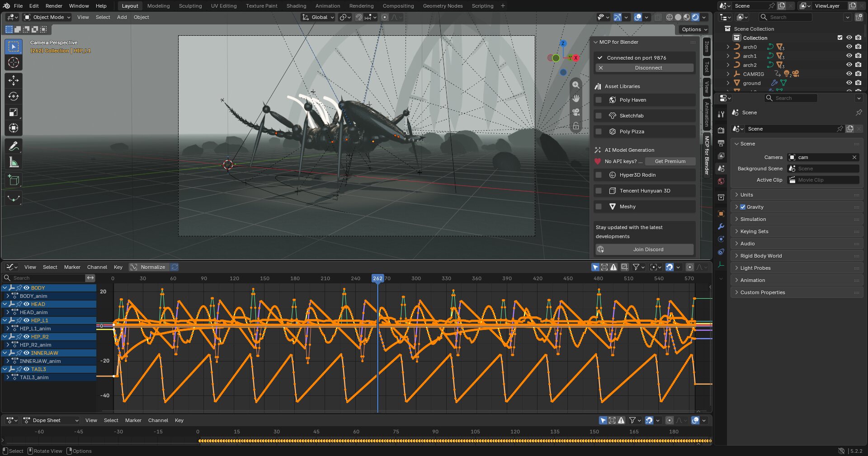Enable the Tencent Hunyuan 3D checkbox
The image size is (868, 456).
[599, 191]
